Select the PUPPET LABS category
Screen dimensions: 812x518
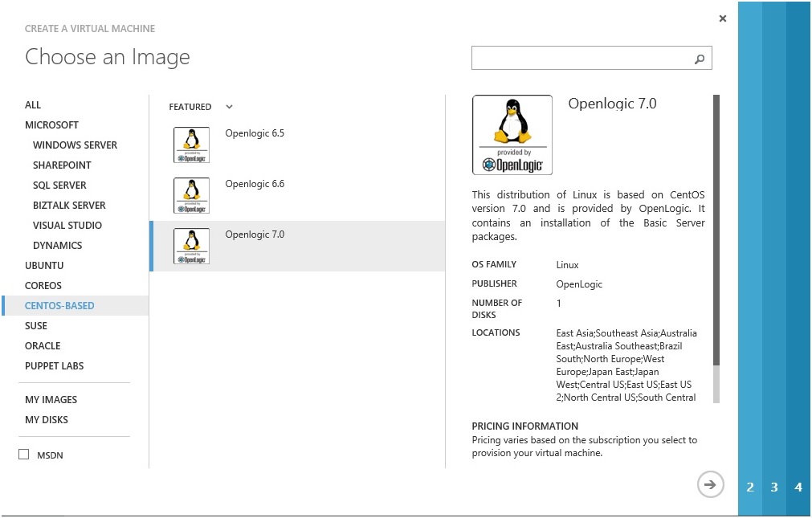(55, 366)
